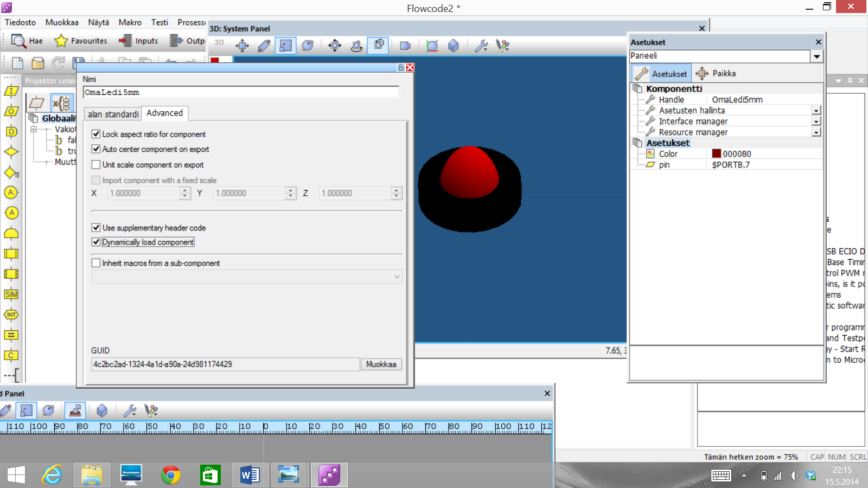Click the INT interrupt icon

point(11,314)
